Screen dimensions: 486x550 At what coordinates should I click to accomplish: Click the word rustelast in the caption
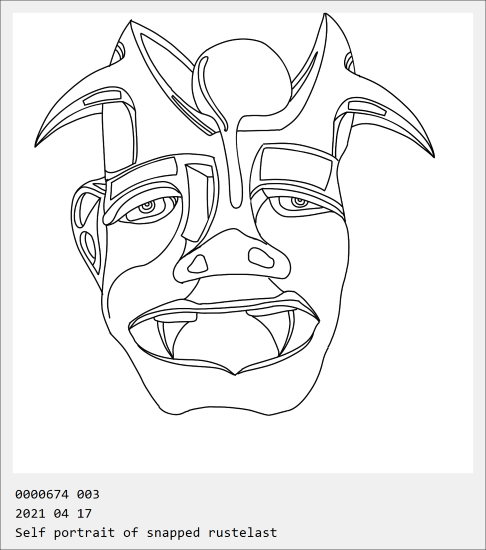point(243,532)
